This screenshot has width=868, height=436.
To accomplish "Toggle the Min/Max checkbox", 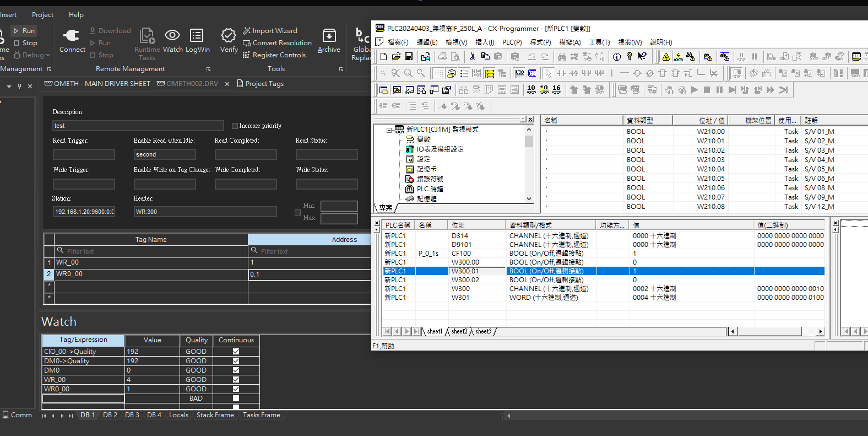I will (x=297, y=212).
